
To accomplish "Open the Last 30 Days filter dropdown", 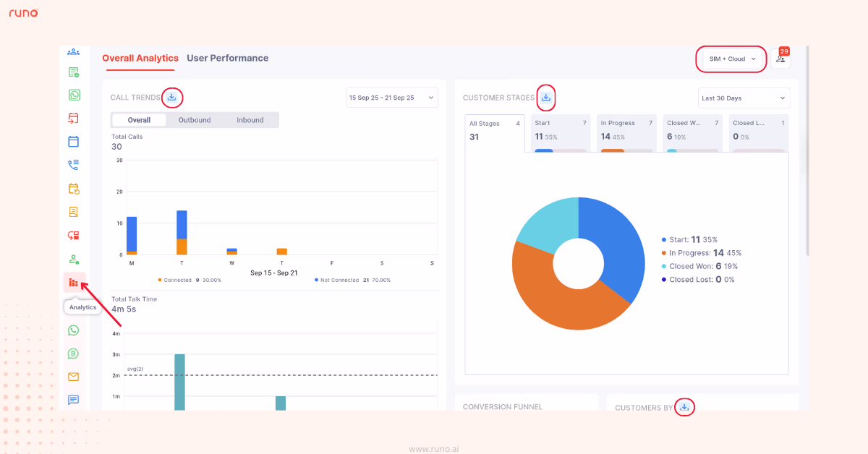I will tap(744, 98).
